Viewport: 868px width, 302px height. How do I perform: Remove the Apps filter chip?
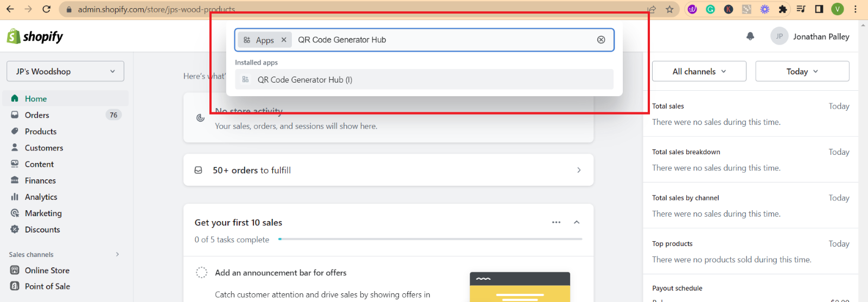click(x=284, y=40)
